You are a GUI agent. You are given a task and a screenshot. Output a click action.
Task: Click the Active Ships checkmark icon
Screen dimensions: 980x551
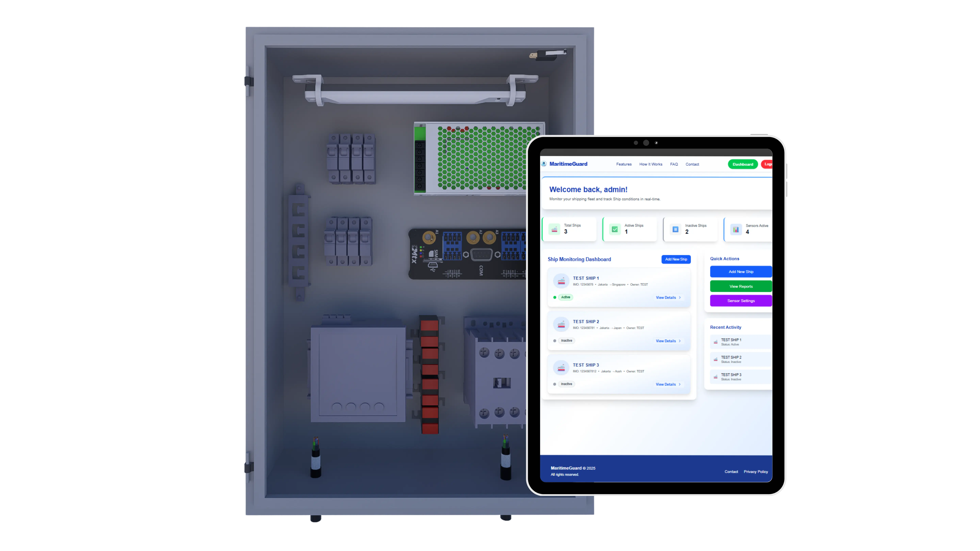(615, 229)
